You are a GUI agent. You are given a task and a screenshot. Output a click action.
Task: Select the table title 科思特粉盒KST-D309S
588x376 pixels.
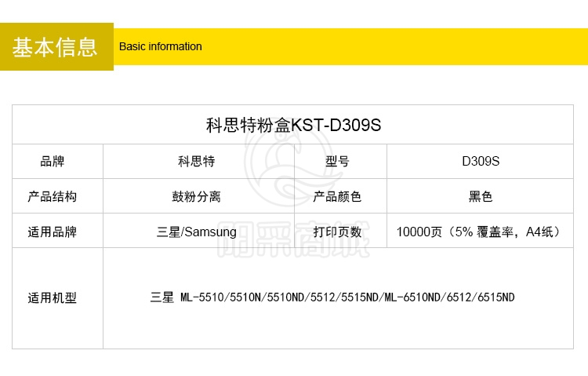point(293,125)
